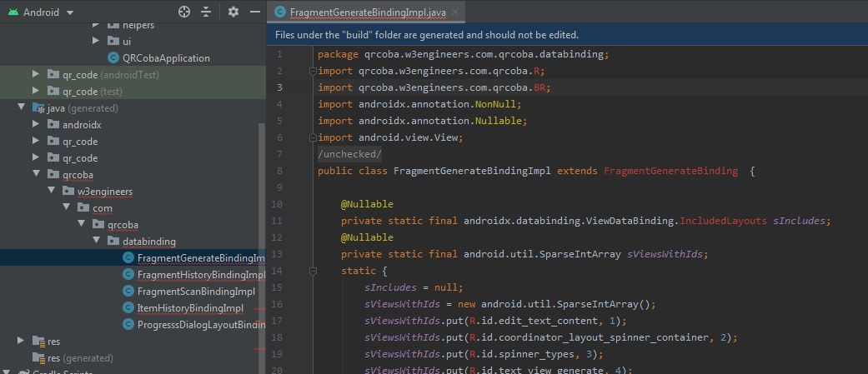Close the FragmentGenerateBindingImpl.java tab
The height and width of the screenshot is (374, 868).
pos(455,12)
